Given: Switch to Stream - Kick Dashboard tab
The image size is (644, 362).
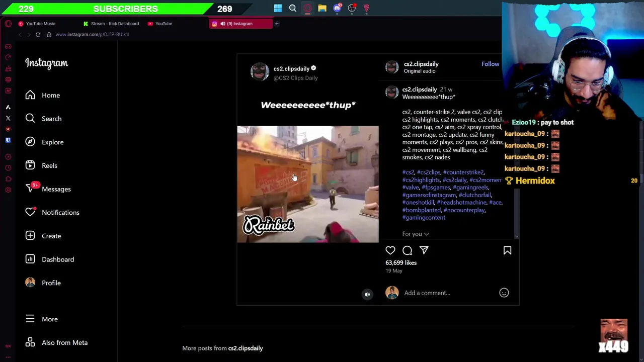Looking at the screenshot, I should coord(111,24).
